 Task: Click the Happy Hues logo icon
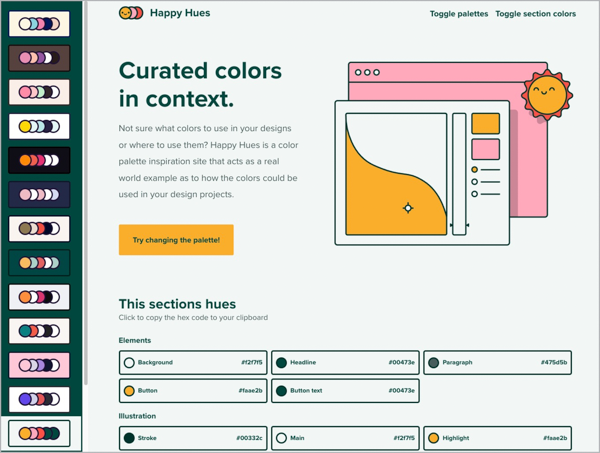point(131,13)
